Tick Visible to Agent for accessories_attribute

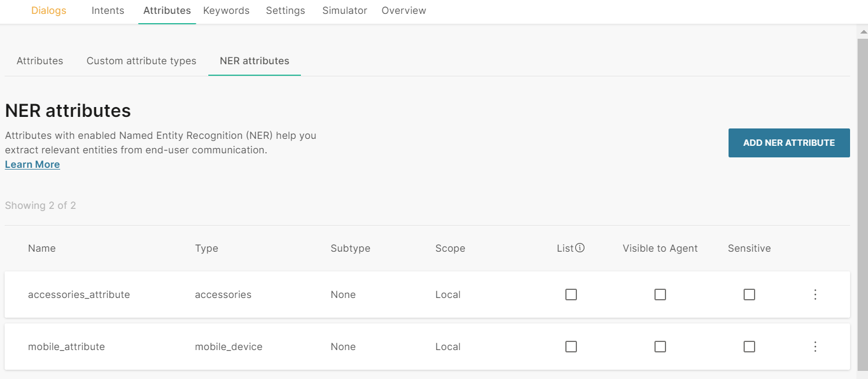point(660,295)
